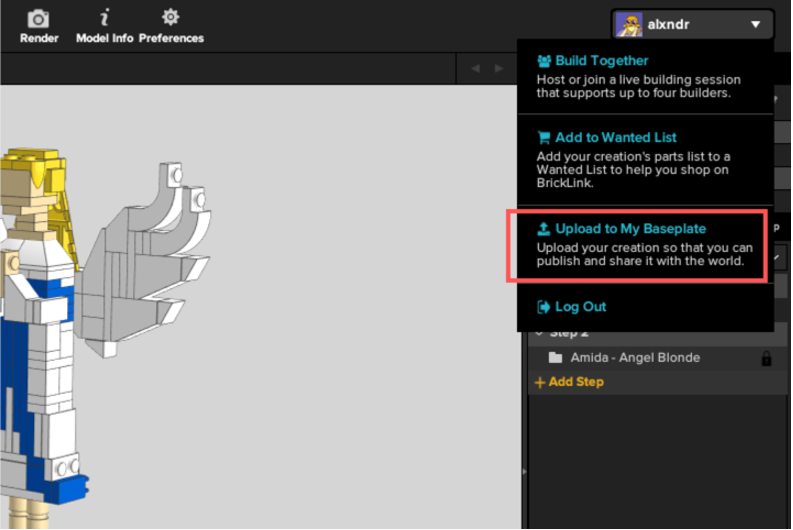This screenshot has height=530, width=793.
Task: Click the alxndr user avatar
Action: click(x=629, y=25)
